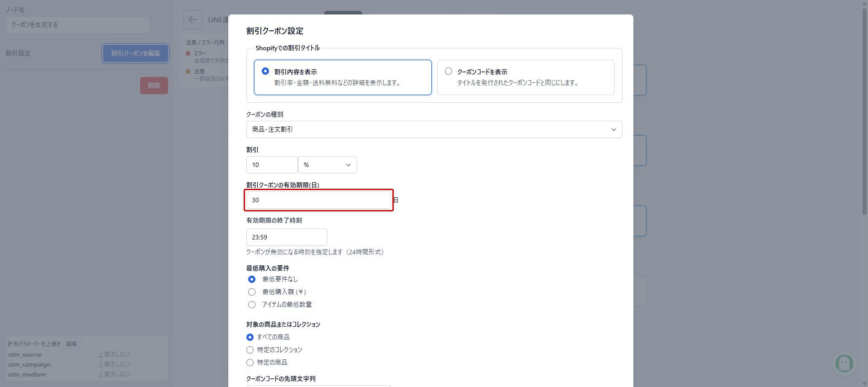The image size is (868, 387).
Task: Open the クーポンの種別 dropdown
Action: (434, 129)
